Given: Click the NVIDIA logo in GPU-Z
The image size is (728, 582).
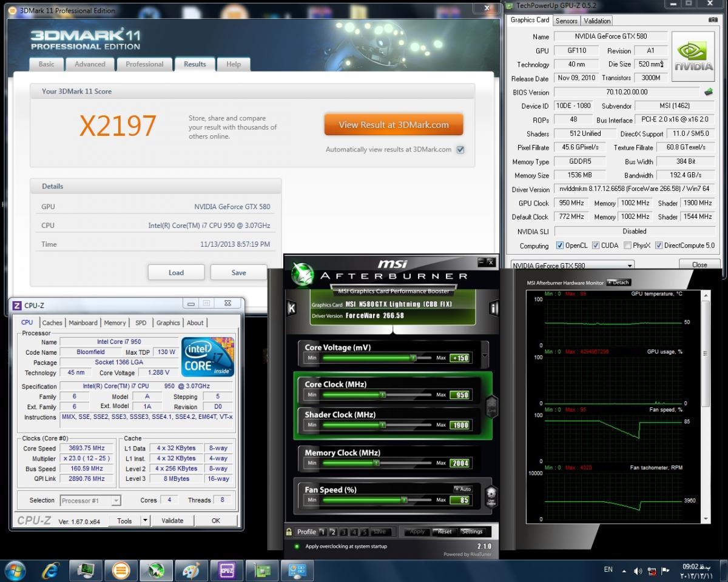Looking at the screenshot, I should [694, 56].
